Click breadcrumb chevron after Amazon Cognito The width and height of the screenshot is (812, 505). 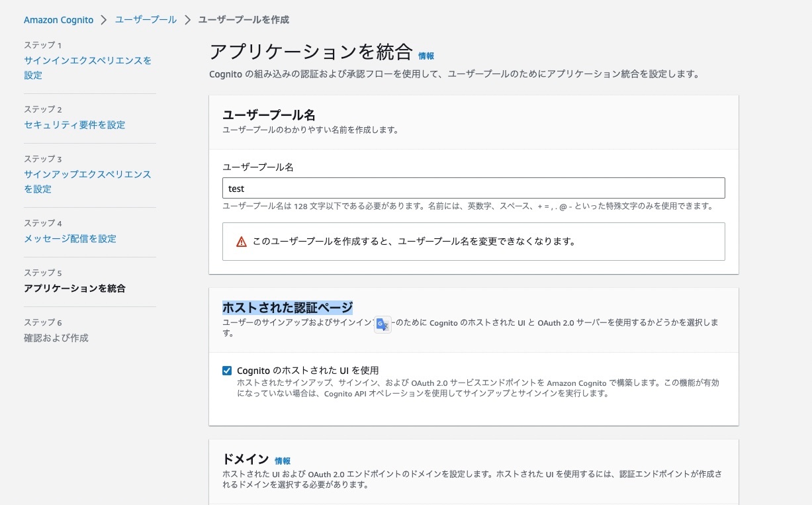(104, 20)
